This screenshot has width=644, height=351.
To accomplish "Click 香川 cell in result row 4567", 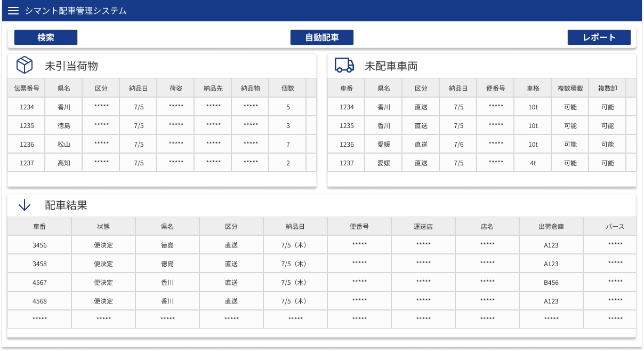I will pyautogui.click(x=167, y=282).
